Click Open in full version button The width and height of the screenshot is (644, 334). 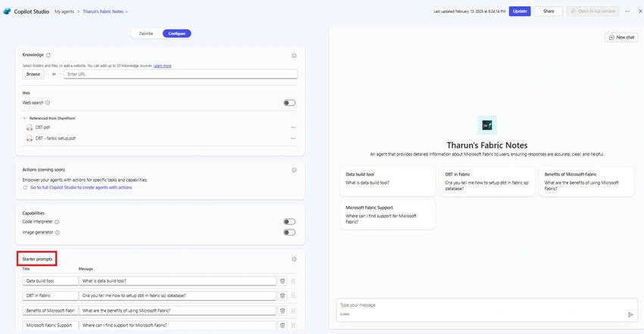(x=593, y=11)
